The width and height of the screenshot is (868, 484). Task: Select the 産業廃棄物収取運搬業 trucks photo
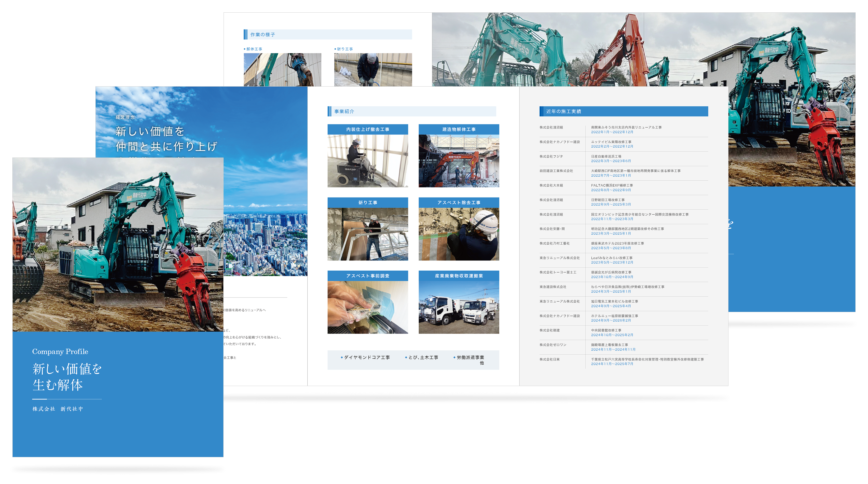tap(459, 307)
